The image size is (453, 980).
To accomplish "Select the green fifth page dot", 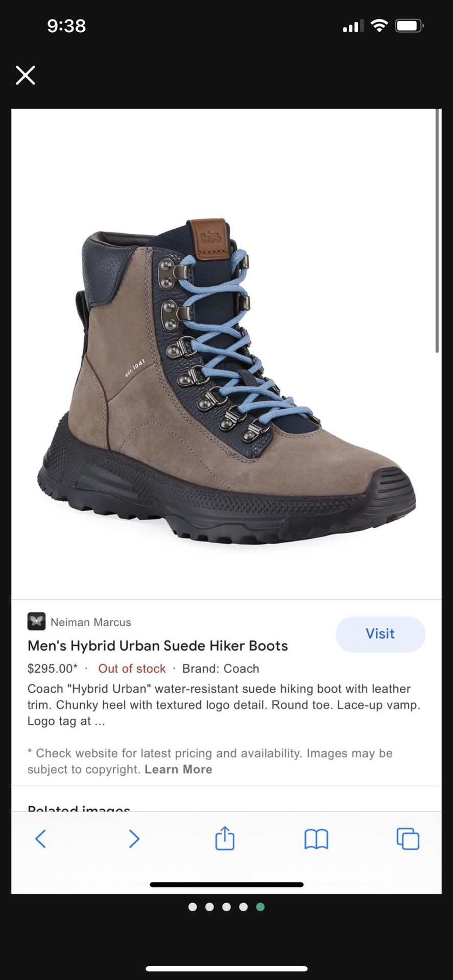I will [260, 907].
